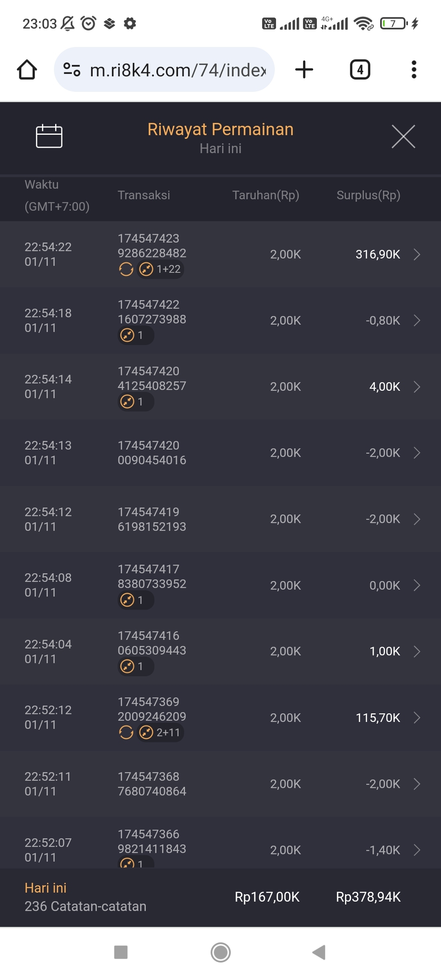Click the m.ri8k4.com address bar
Screen dimensions: 441x980
[178, 70]
